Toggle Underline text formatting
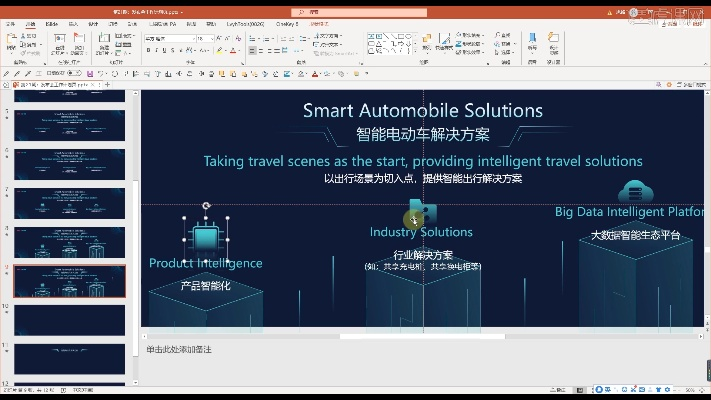711x400 pixels. (164, 49)
